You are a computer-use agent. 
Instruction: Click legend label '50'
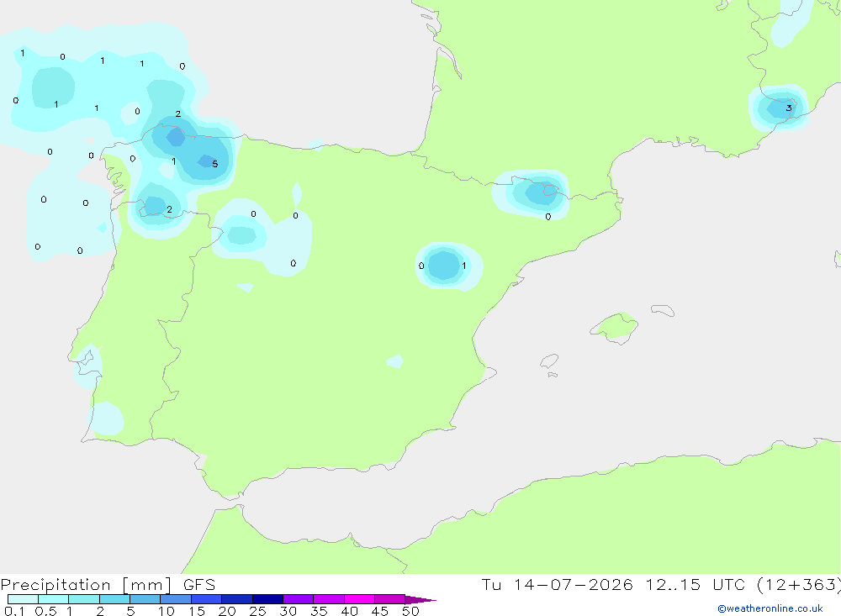click(x=410, y=611)
